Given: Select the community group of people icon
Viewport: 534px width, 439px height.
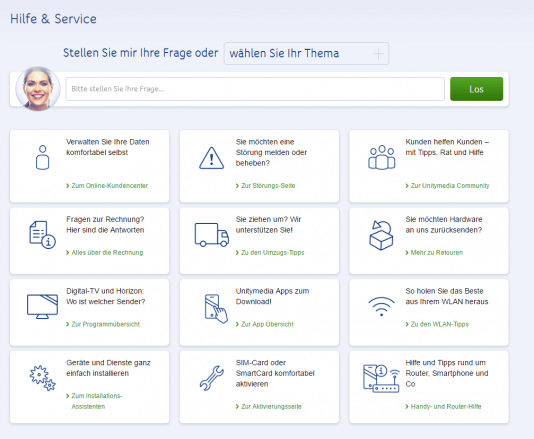Looking at the screenshot, I should coord(381,157).
